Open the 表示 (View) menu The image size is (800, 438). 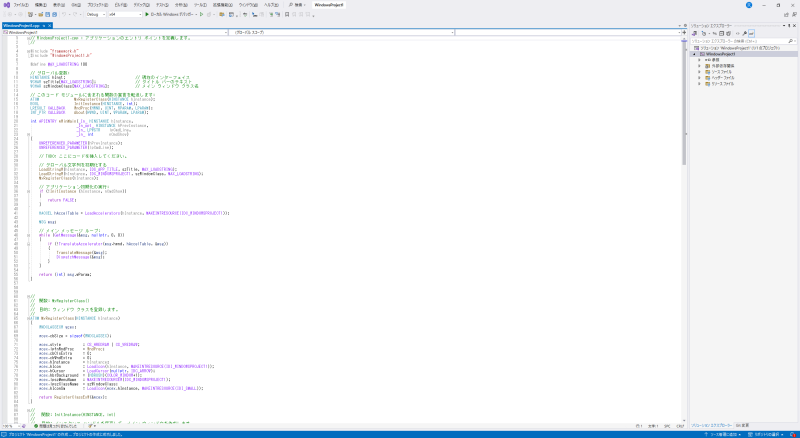pyautogui.click(x=59, y=5)
